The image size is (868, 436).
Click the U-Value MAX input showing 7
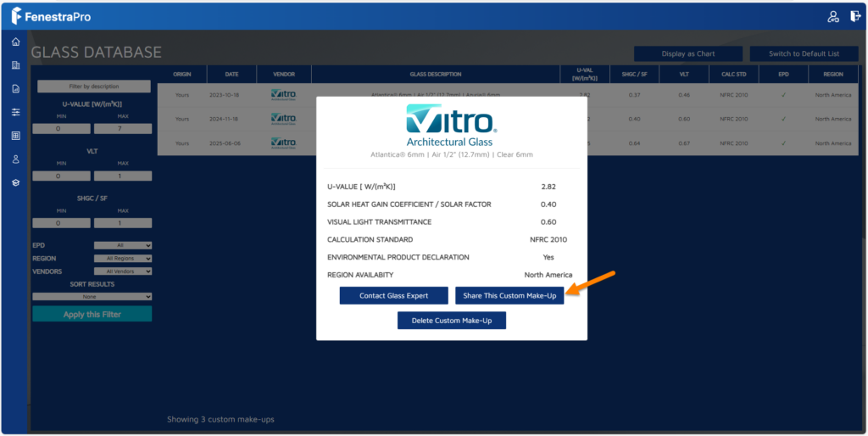click(x=123, y=129)
